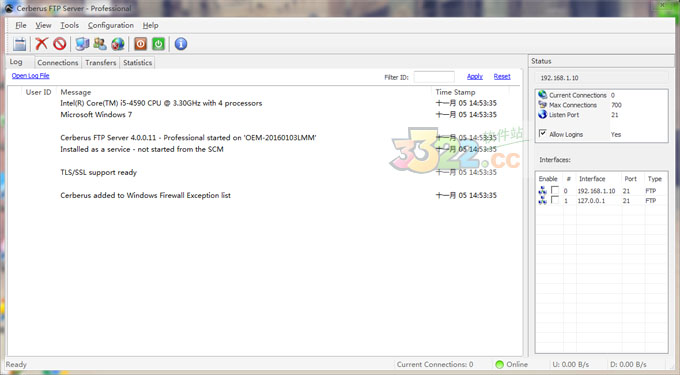The width and height of the screenshot is (680, 375).
Task: Click the Type column header in Interfaces
Action: pyautogui.click(x=655, y=179)
